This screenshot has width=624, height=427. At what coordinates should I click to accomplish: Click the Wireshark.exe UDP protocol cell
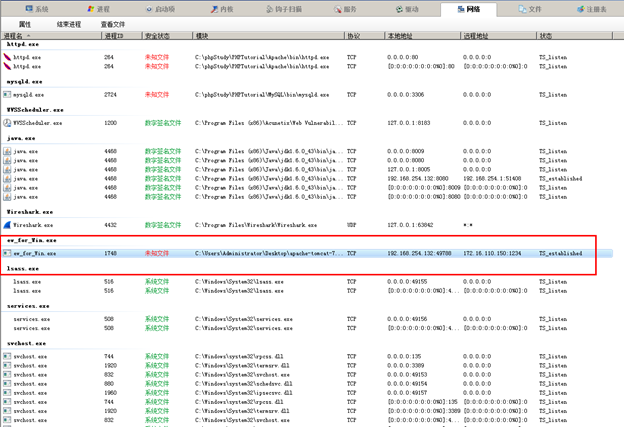(x=351, y=225)
